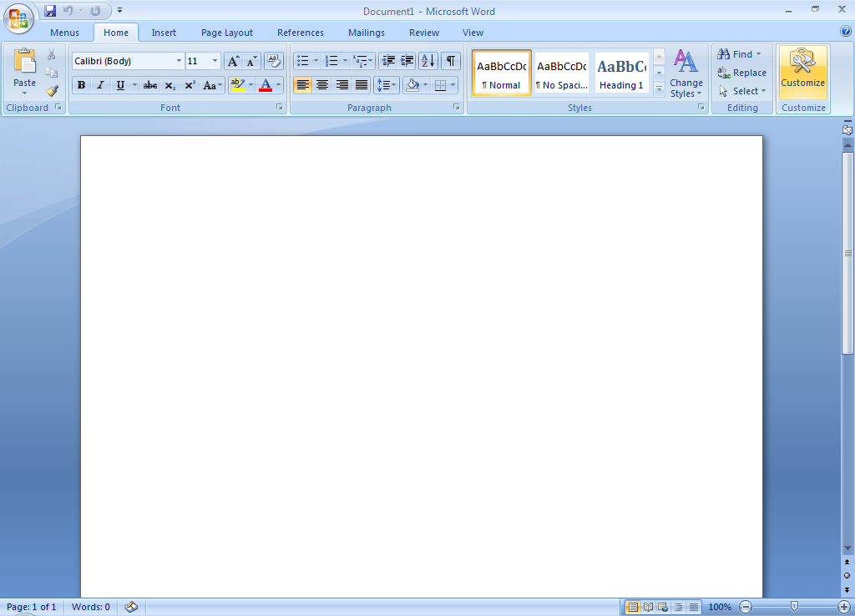This screenshot has height=616, width=855.
Task: Apply italic formatting
Action: [x=100, y=84]
